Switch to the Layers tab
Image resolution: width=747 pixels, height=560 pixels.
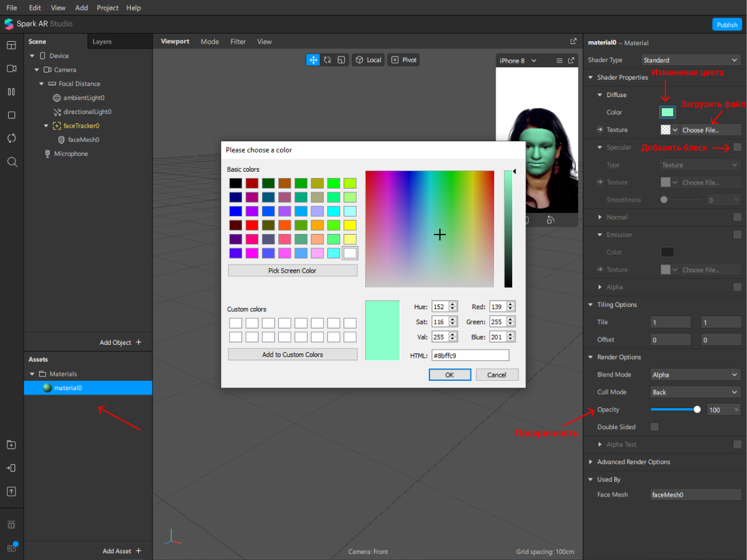pyautogui.click(x=102, y=42)
